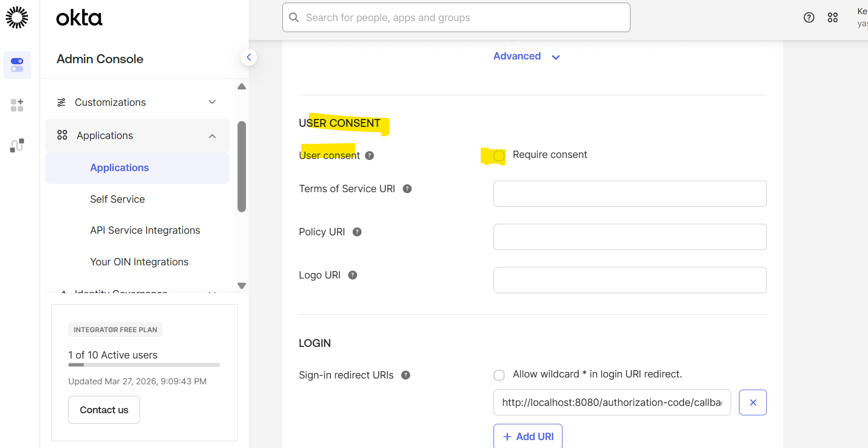Click the workflows icon in left rail
Screen dimensions: 868x448
point(17,145)
